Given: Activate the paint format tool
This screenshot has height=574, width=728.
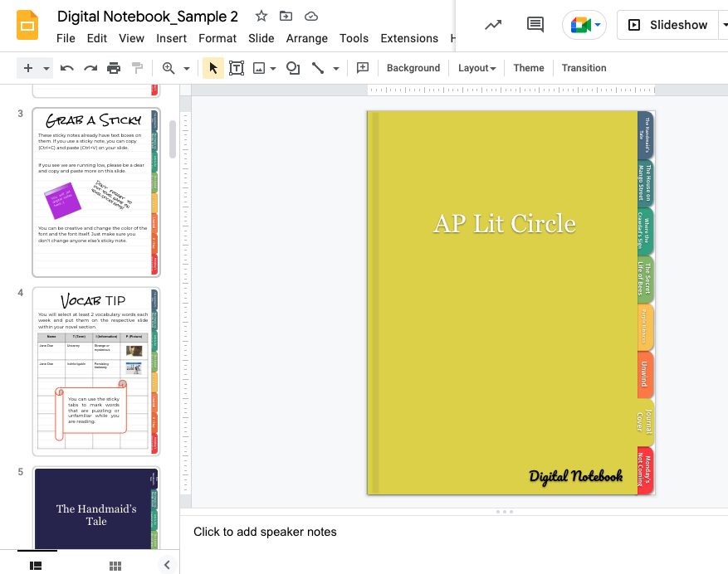Looking at the screenshot, I should pos(138,68).
